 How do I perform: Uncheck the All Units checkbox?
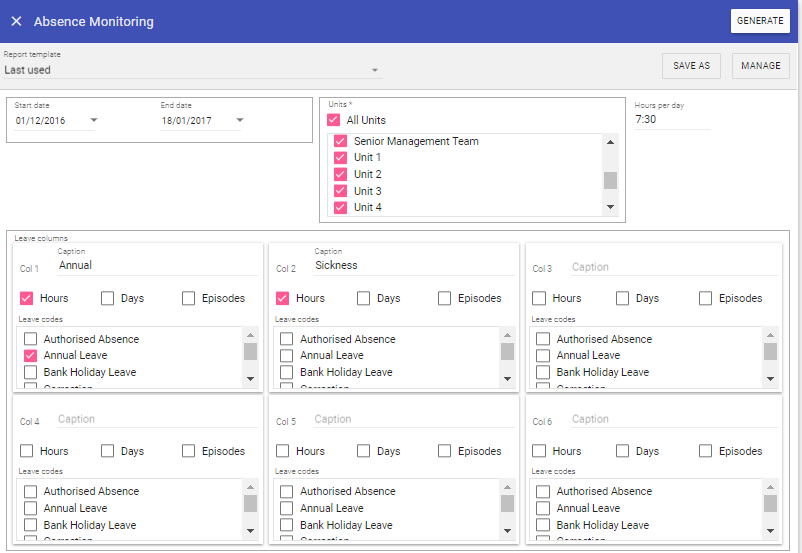334,120
